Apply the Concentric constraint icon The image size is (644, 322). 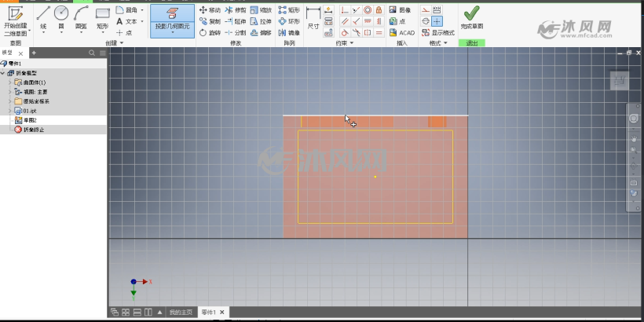point(368,10)
